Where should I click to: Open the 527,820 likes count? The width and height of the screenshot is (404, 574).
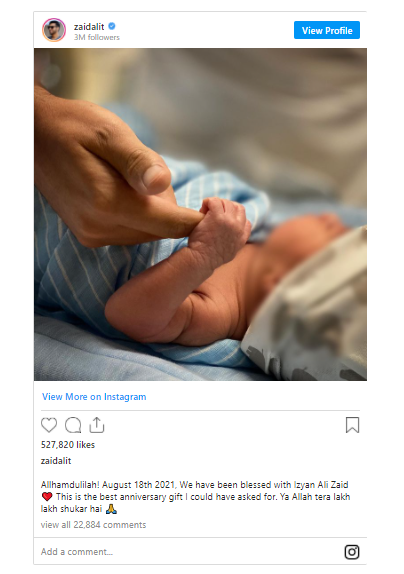(68, 445)
